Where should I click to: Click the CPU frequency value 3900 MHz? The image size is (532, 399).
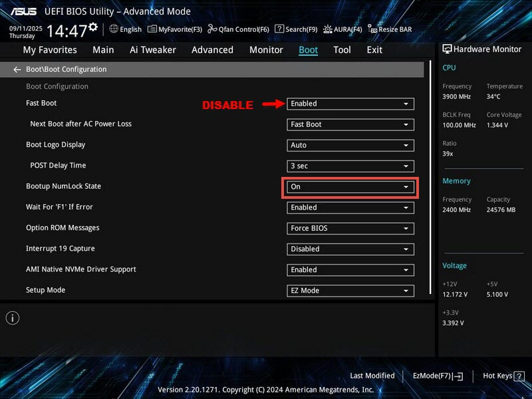pyautogui.click(x=456, y=96)
